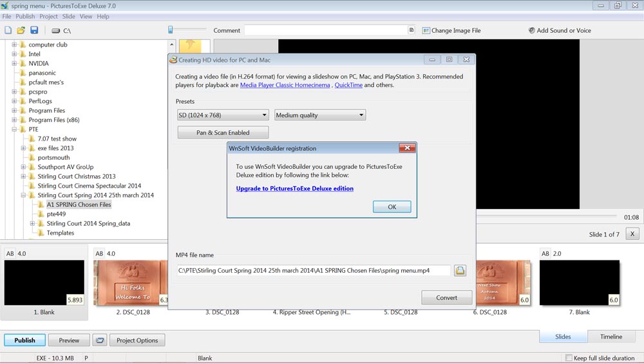Image resolution: width=644 pixels, height=363 pixels.
Task: Click the Convert button
Action: tap(446, 298)
